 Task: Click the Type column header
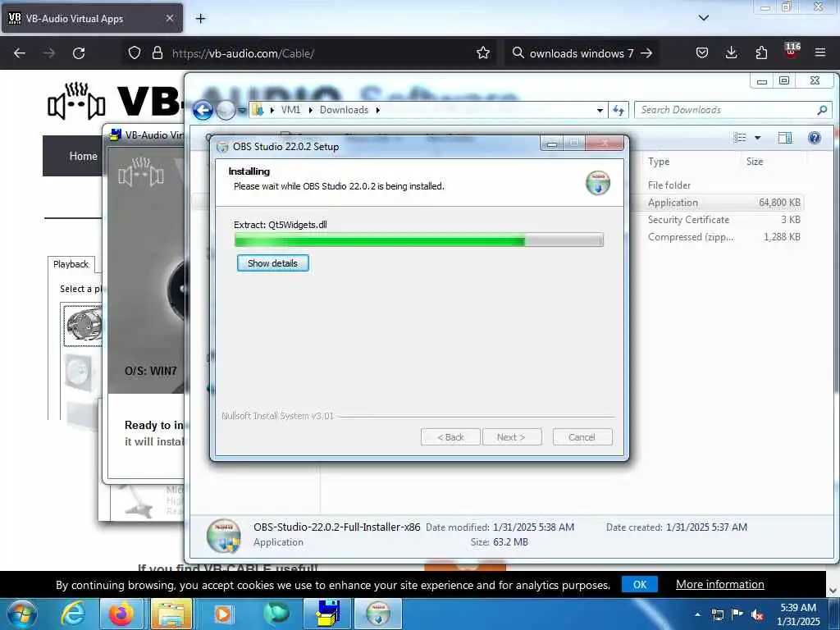[659, 162]
